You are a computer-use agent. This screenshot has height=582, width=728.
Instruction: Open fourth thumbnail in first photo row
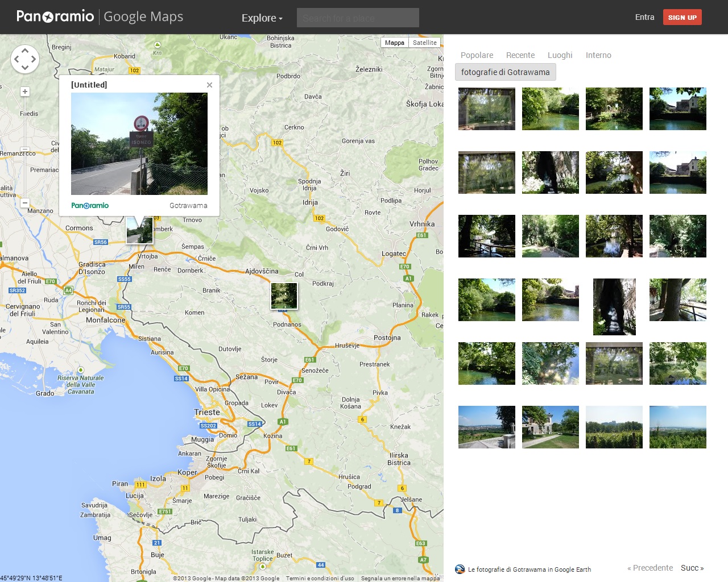(x=678, y=109)
